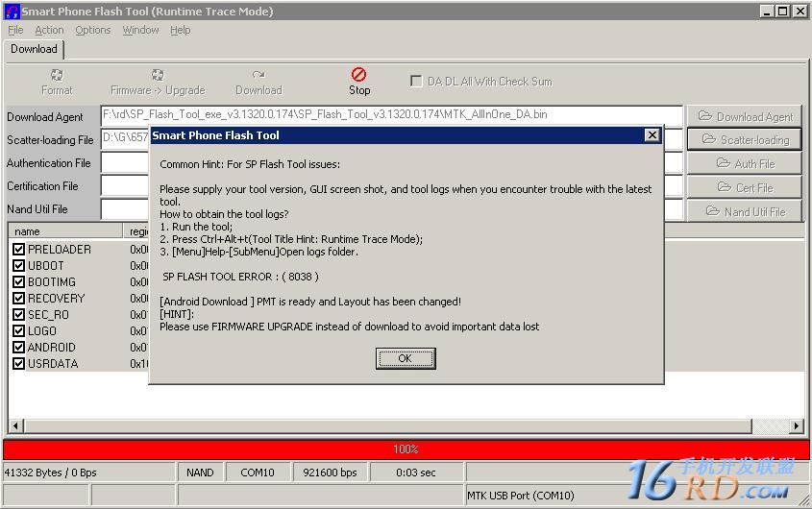Confirm the error dialog with OK
Viewport: 812px width, 509px height.
click(x=406, y=358)
